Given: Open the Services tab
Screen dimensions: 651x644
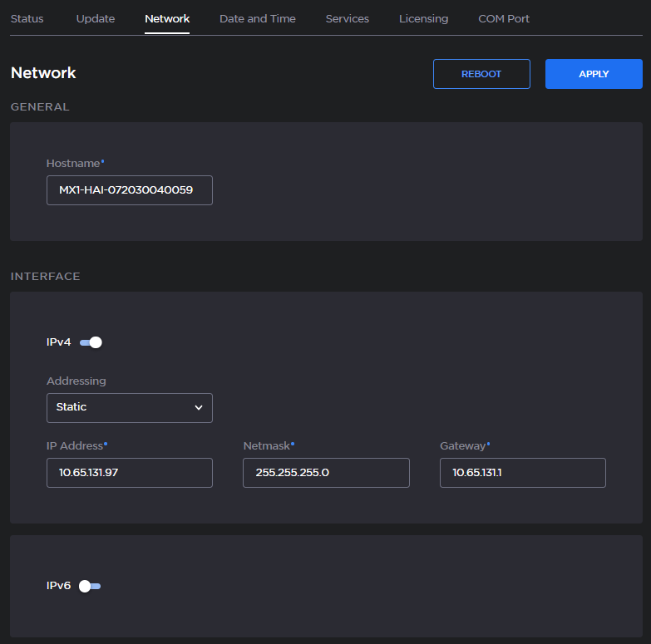Looking at the screenshot, I should [x=347, y=18].
